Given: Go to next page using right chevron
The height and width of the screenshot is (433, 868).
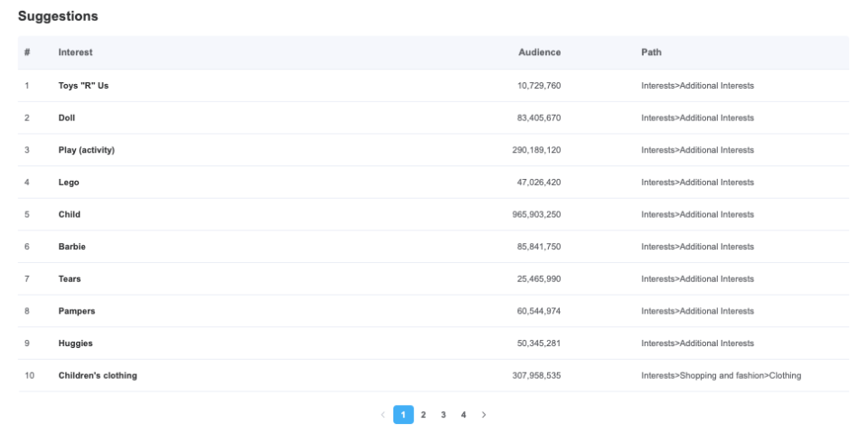Looking at the screenshot, I should pos(483,415).
